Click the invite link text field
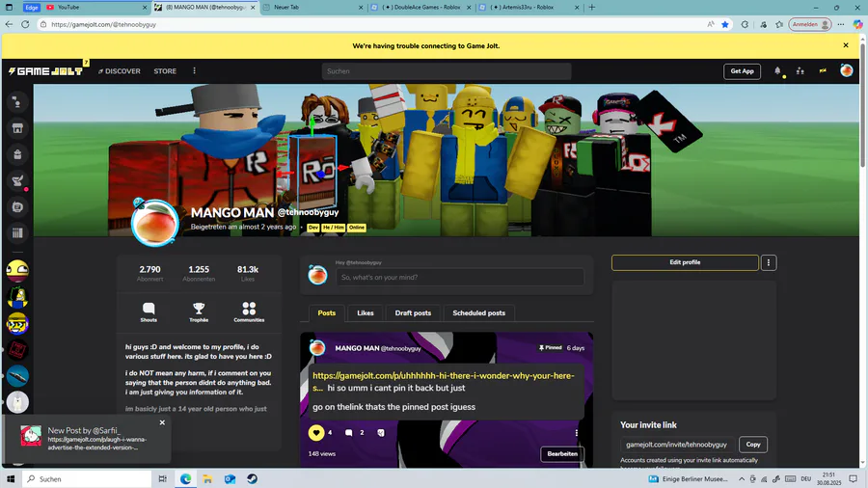Image resolution: width=868 pixels, height=488 pixels. [x=677, y=445]
